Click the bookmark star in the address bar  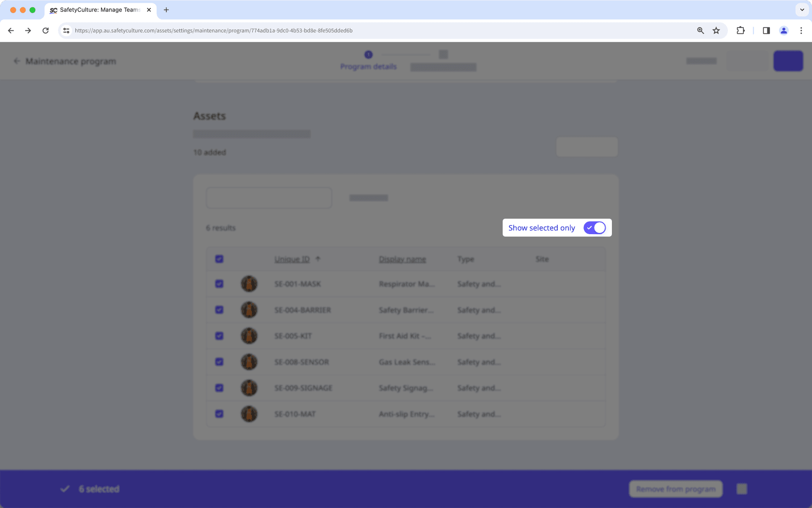pyautogui.click(x=716, y=30)
